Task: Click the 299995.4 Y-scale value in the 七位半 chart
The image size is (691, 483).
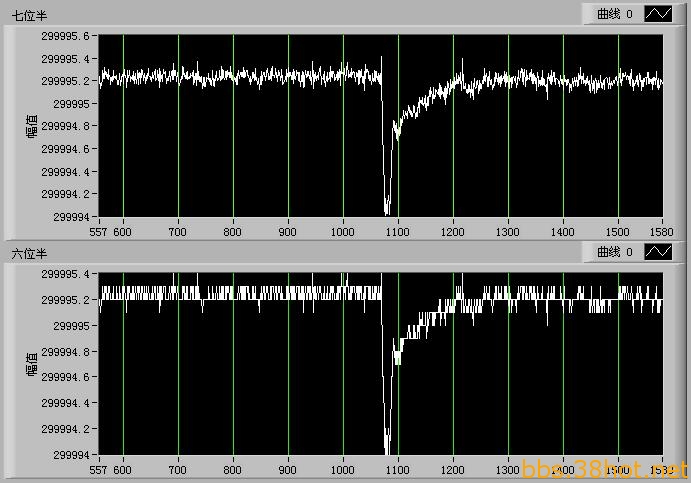Action: click(65, 59)
